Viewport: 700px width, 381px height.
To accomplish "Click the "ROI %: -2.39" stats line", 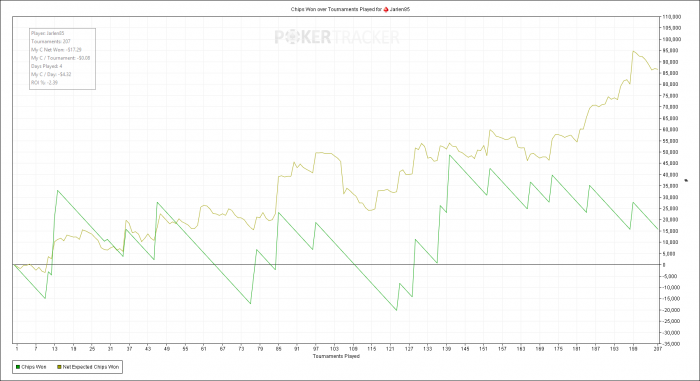I will (44, 83).
